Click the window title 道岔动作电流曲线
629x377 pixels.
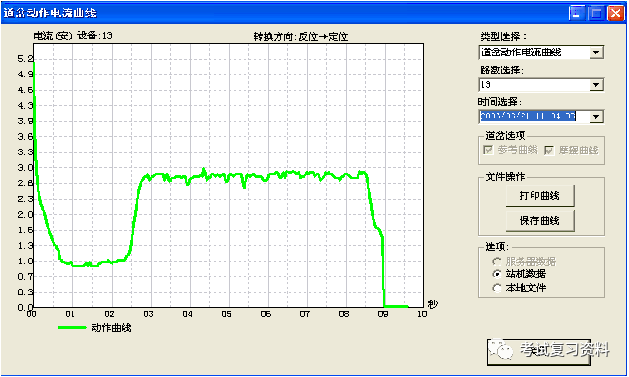50,13
